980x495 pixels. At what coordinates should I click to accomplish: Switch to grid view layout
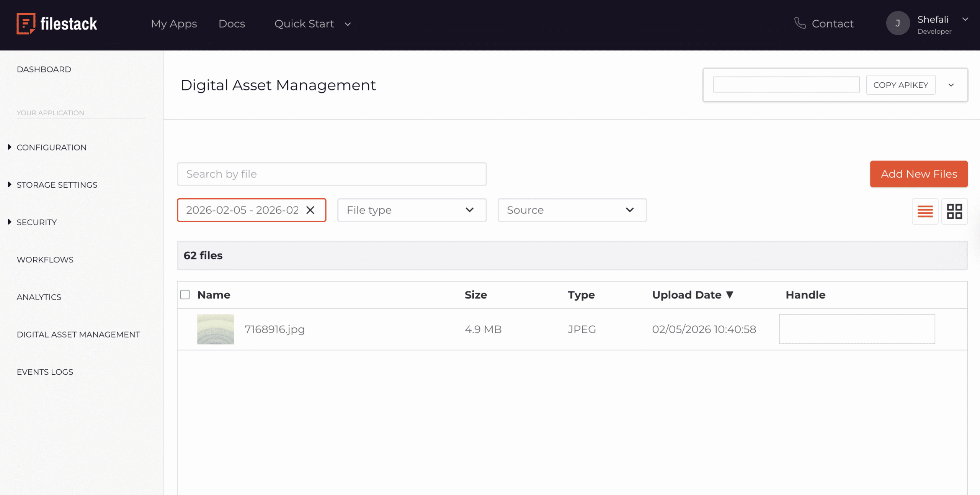tap(955, 211)
